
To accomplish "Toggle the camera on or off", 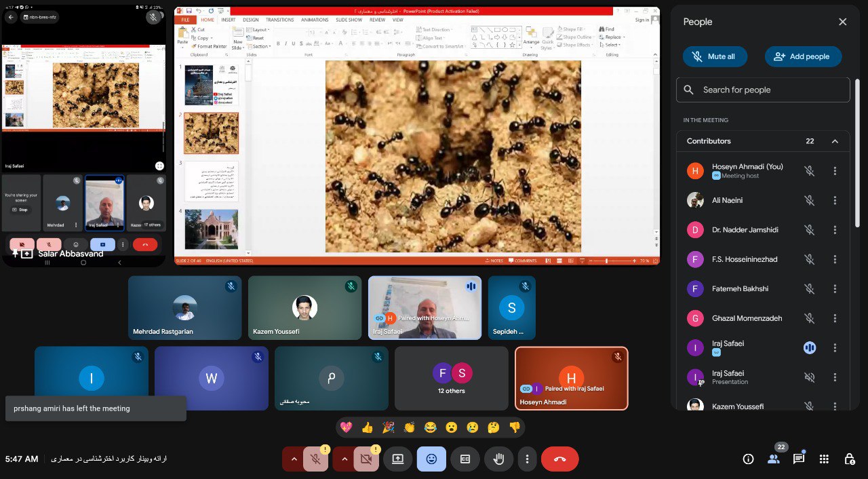I will pyautogui.click(x=367, y=459).
